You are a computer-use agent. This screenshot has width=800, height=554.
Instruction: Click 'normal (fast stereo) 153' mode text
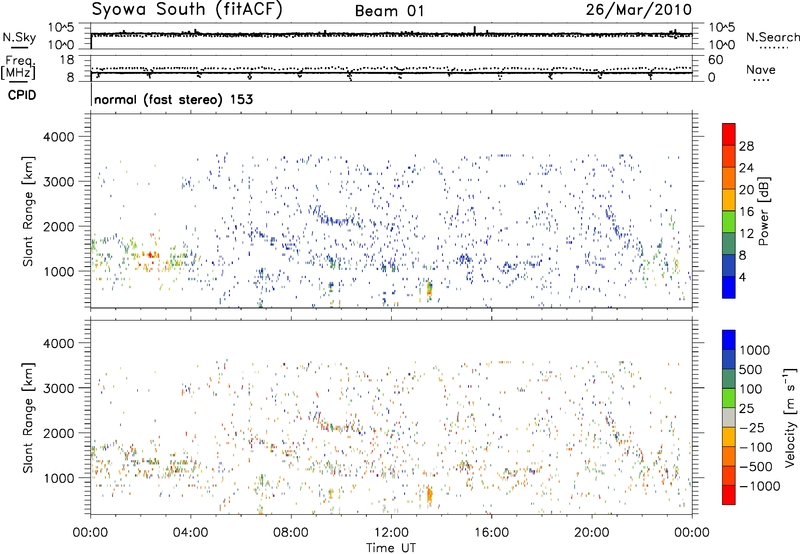pos(173,99)
